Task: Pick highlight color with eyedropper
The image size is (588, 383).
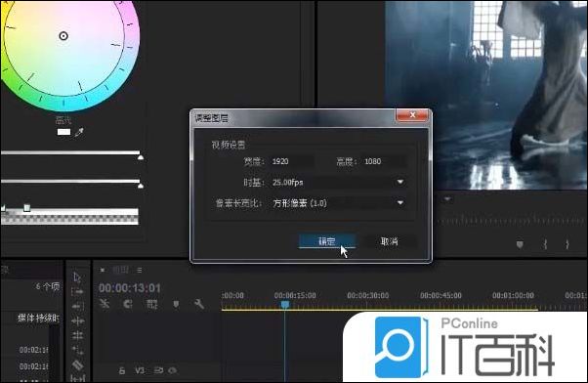Action: (79, 132)
